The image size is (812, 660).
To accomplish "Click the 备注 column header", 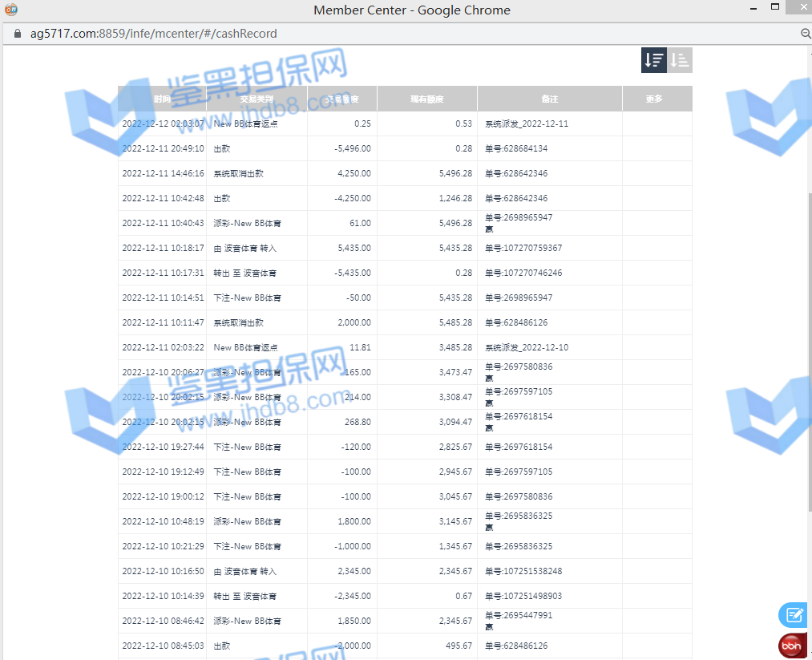I will [549, 99].
